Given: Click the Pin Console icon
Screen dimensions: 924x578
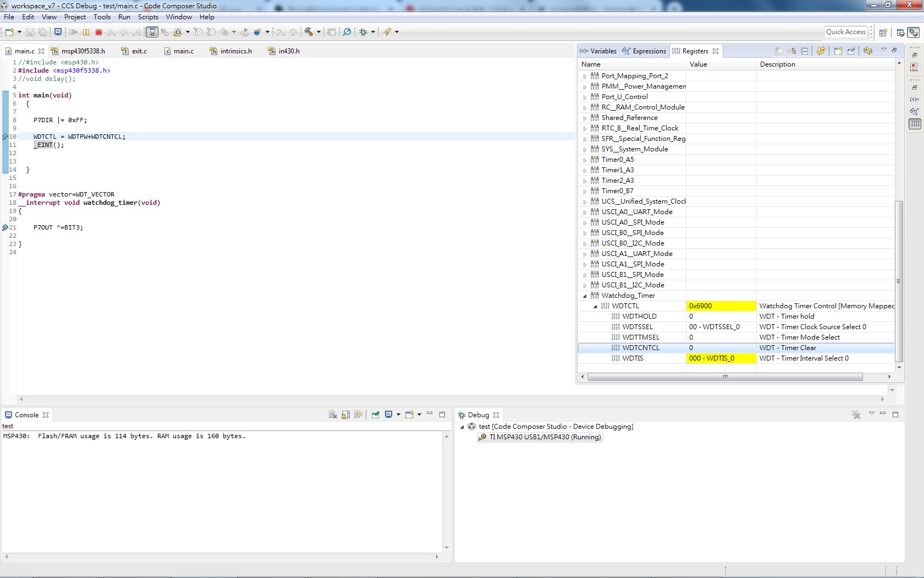Looking at the screenshot, I should pos(376,415).
